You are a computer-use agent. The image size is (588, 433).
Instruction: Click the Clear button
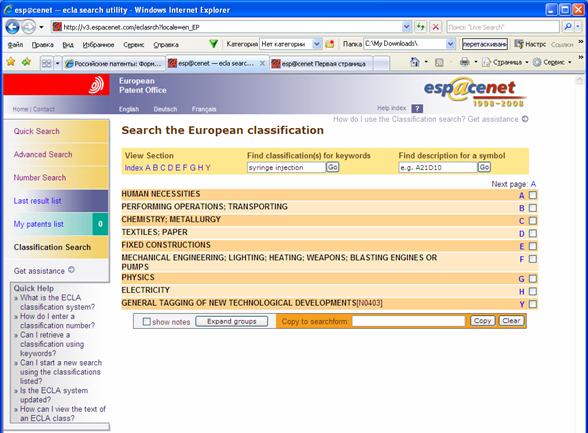point(511,321)
